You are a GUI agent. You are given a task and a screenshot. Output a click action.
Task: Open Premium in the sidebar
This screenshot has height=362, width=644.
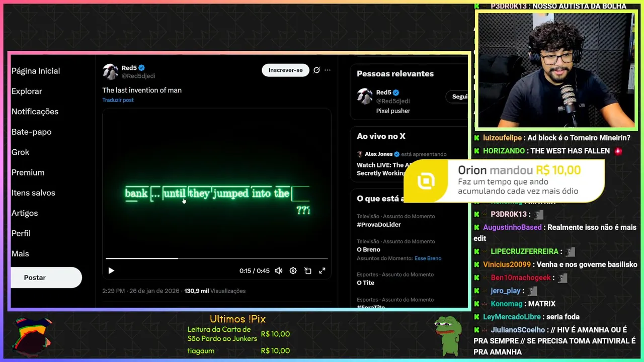pos(28,172)
